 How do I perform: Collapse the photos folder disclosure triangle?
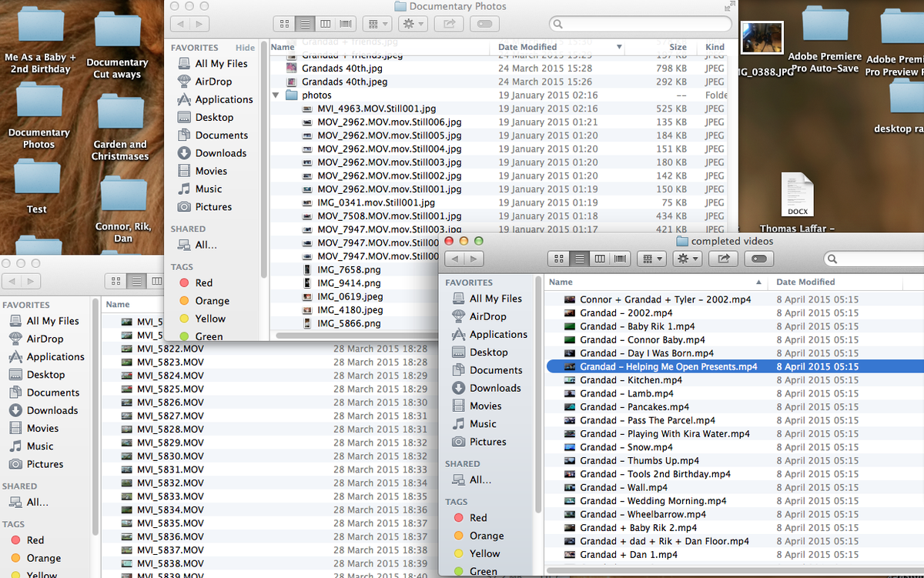[x=276, y=95]
